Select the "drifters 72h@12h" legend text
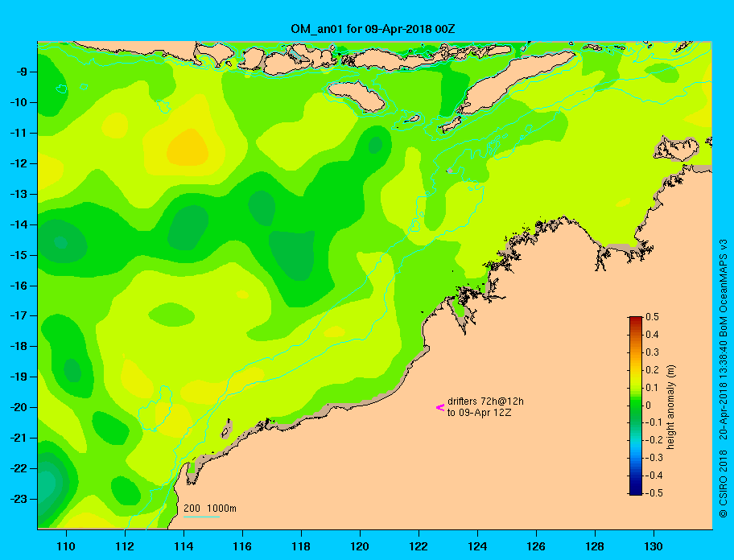Image resolution: width=734 pixels, height=560 pixels. (485, 401)
